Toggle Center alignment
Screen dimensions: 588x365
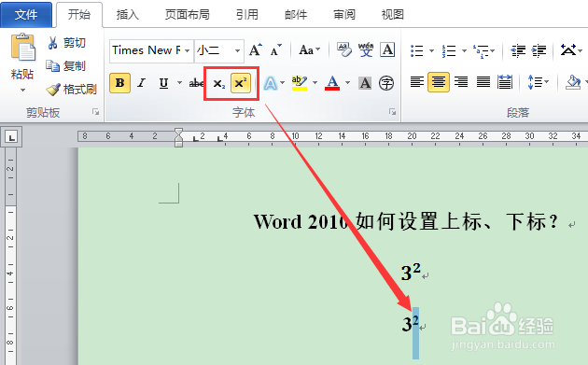point(439,82)
